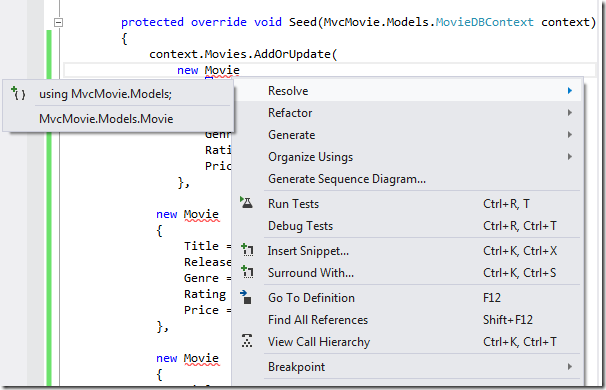The height and width of the screenshot is (390, 606).
Task: Click the underlined Movie after second new keyword
Action: (201, 214)
